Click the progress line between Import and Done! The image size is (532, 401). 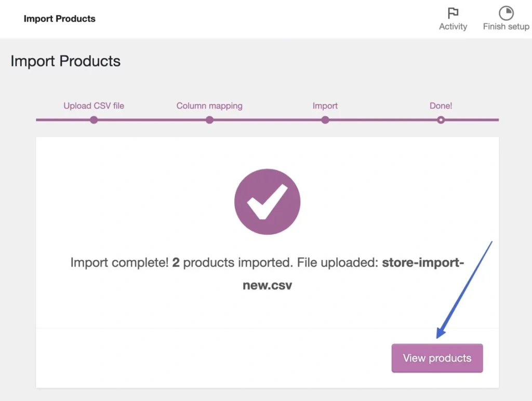coord(383,120)
